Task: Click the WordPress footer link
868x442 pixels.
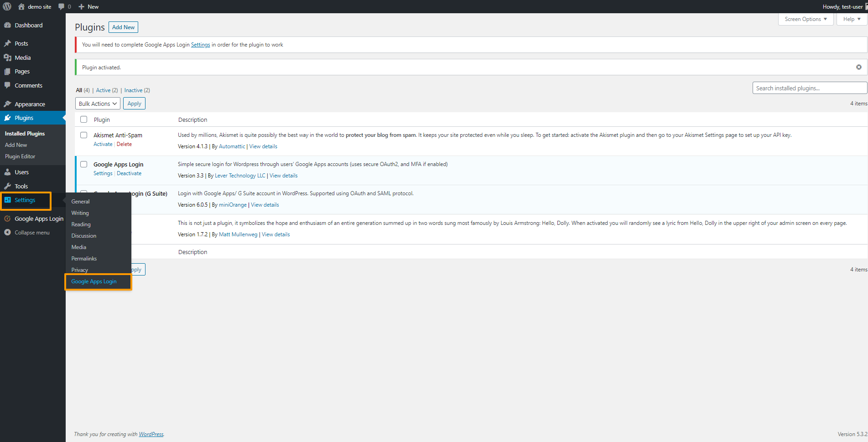Action: point(151,434)
